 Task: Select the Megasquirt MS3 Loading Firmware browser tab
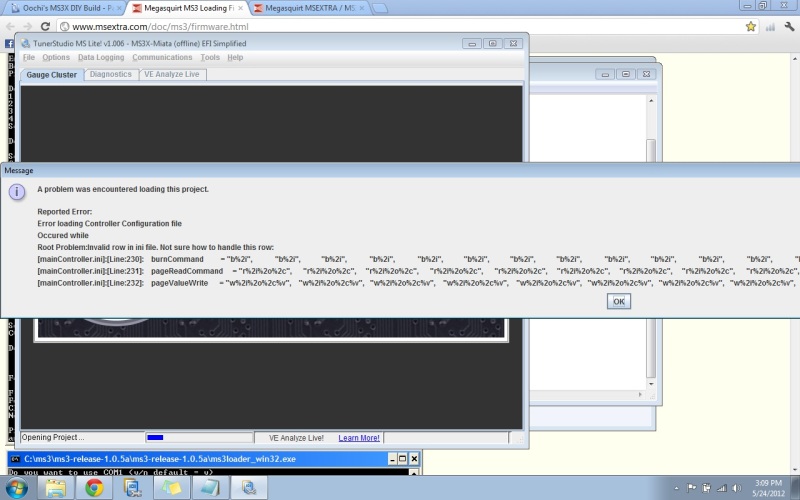(x=188, y=8)
